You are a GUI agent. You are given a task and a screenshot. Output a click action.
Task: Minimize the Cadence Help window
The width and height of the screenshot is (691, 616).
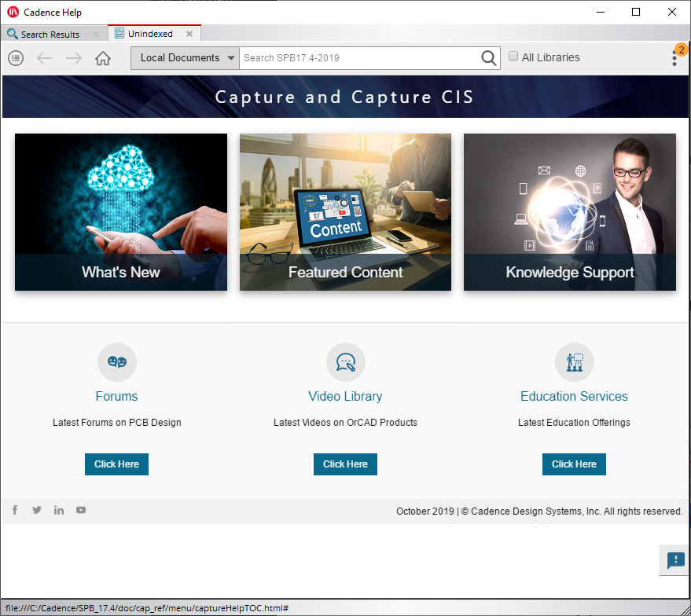601,12
